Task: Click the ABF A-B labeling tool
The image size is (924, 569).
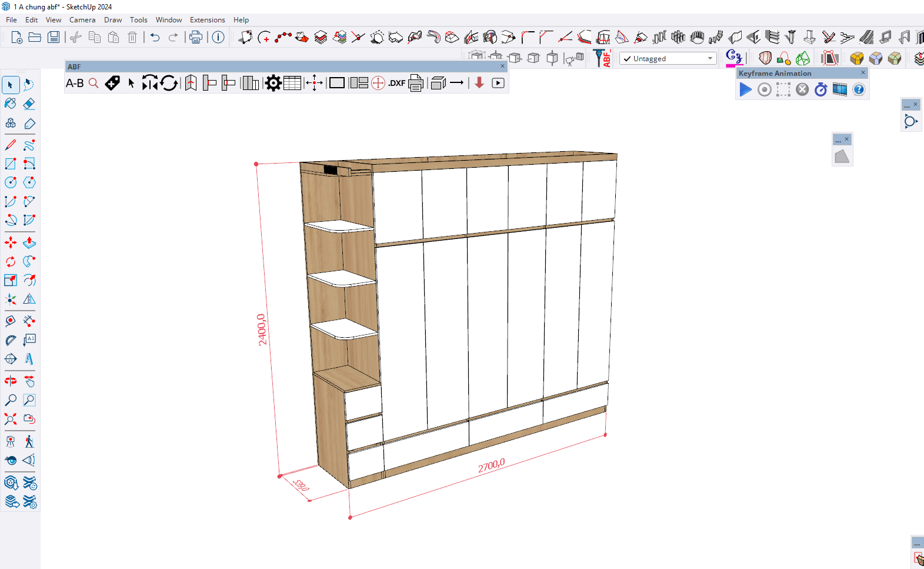Action: click(x=75, y=84)
